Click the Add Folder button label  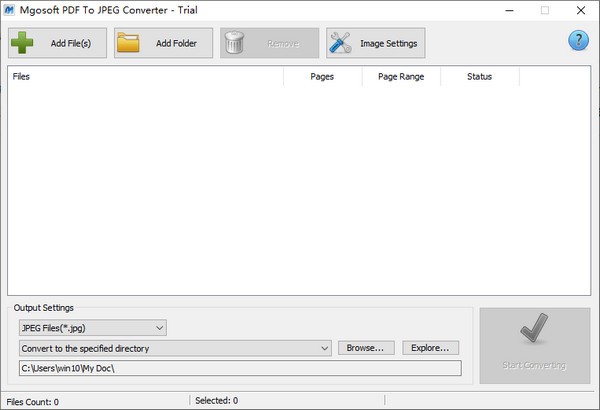176,43
